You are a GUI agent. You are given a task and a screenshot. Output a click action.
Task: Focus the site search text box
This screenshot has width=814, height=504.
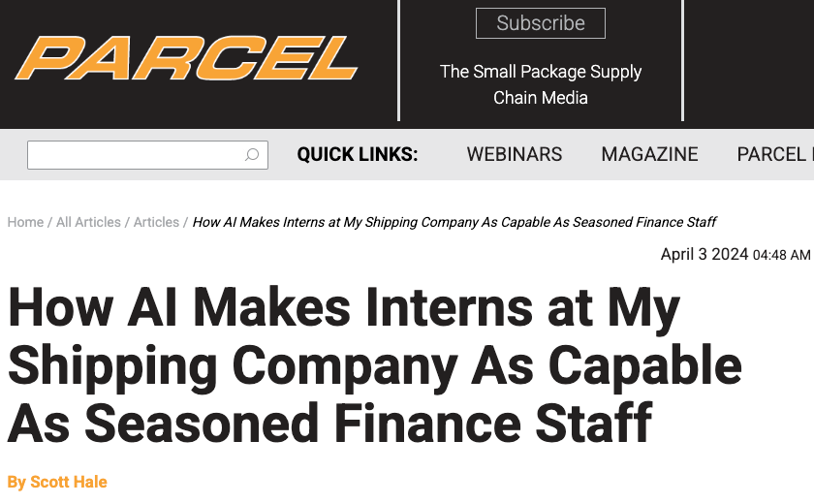(147, 155)
